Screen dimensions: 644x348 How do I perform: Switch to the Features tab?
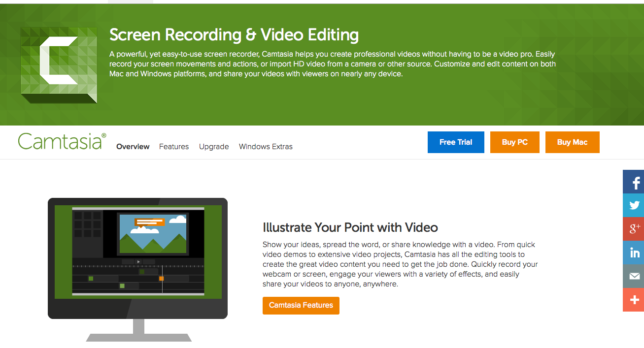click(174, 147)
